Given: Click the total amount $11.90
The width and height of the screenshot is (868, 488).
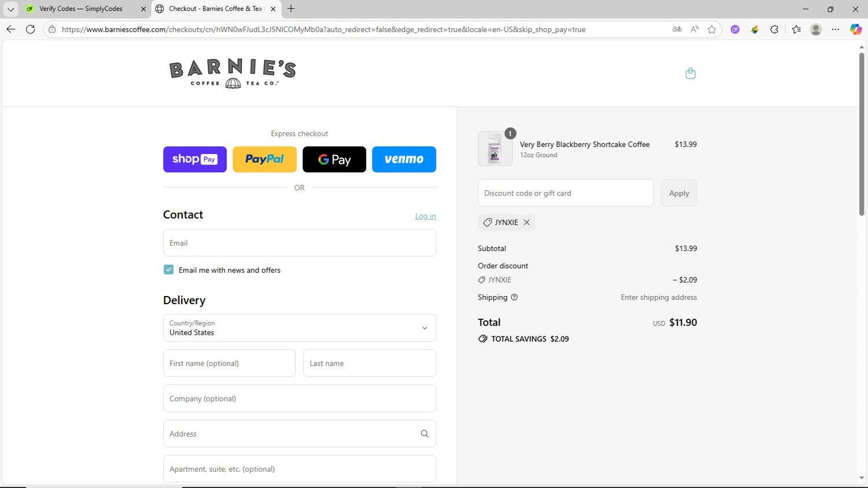Looking at the screenshot, I should (683, 323).
